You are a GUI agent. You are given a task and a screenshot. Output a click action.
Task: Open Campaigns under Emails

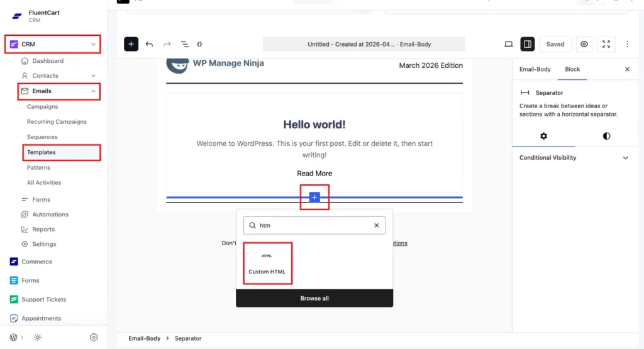(42, 106)
